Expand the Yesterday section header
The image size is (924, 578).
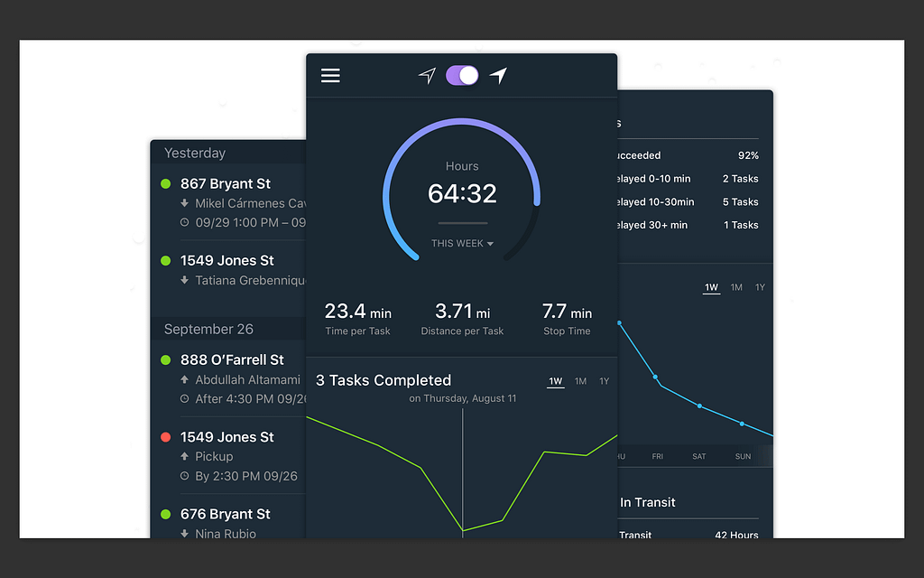click(x=194, y=153)
